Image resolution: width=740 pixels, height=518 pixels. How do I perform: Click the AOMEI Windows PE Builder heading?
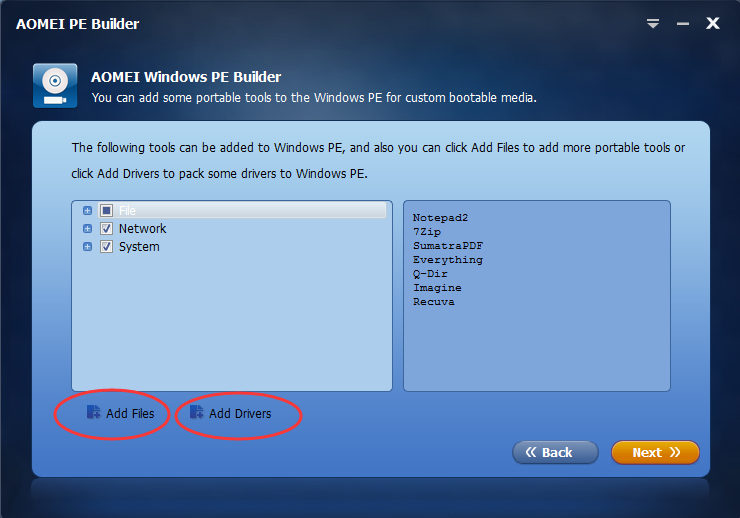186,77
